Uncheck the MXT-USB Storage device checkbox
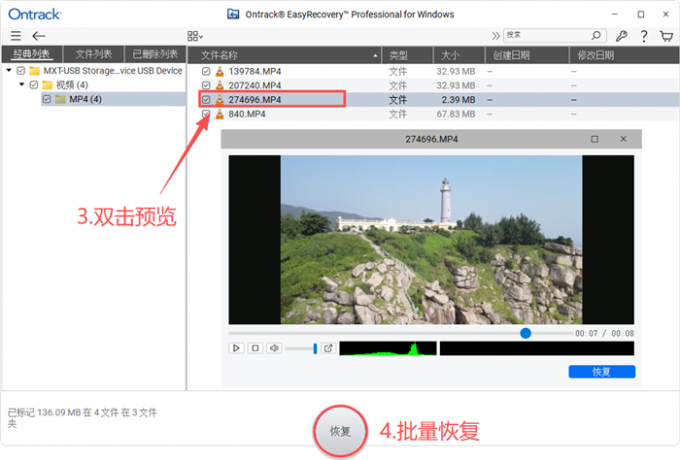The image size is (680, 460). (21, 71)
